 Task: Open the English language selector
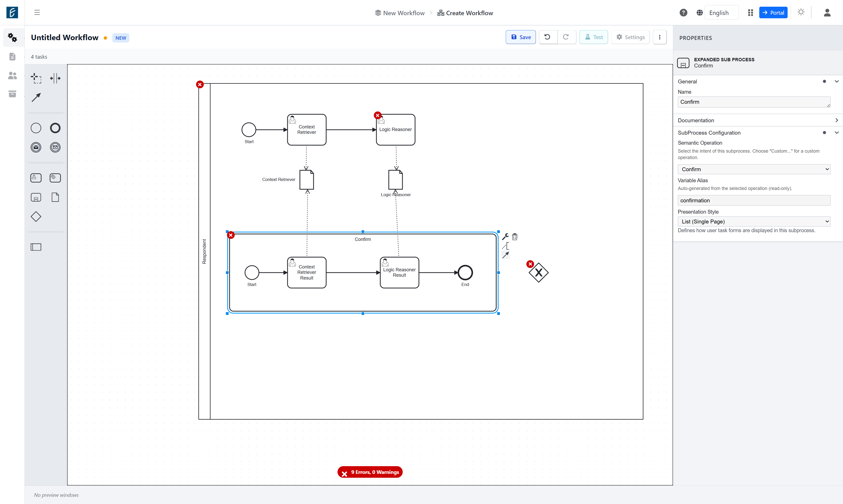pyautogui.click(x=721, y=13)
